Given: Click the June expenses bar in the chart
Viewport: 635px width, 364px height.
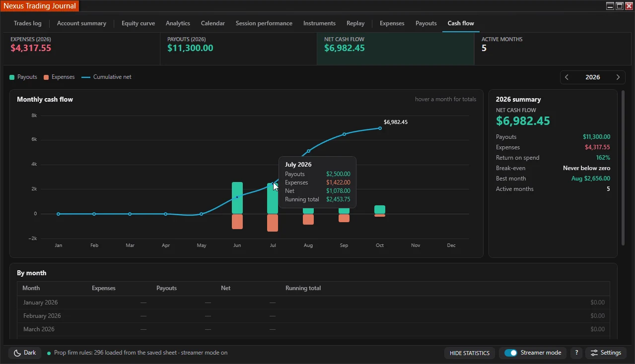Looking at the screenshot, I should tap(237, 222).
